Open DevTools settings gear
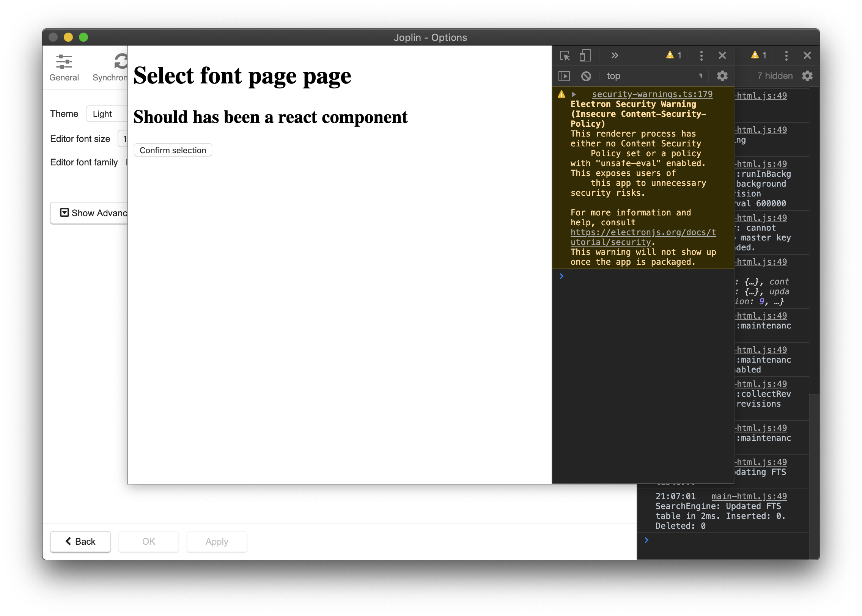 [x=722, y=76]
